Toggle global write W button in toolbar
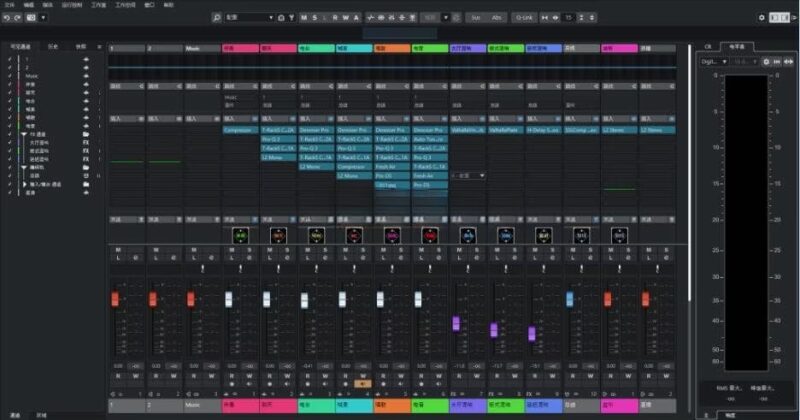Screen dimensions: 800x420 pyautogui.click(x=345, y=17)
